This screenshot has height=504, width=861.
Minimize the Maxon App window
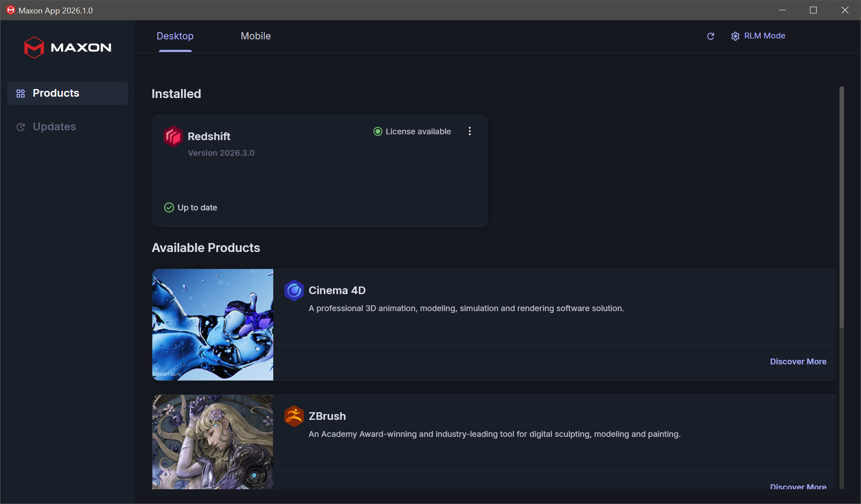coord(782,10)
